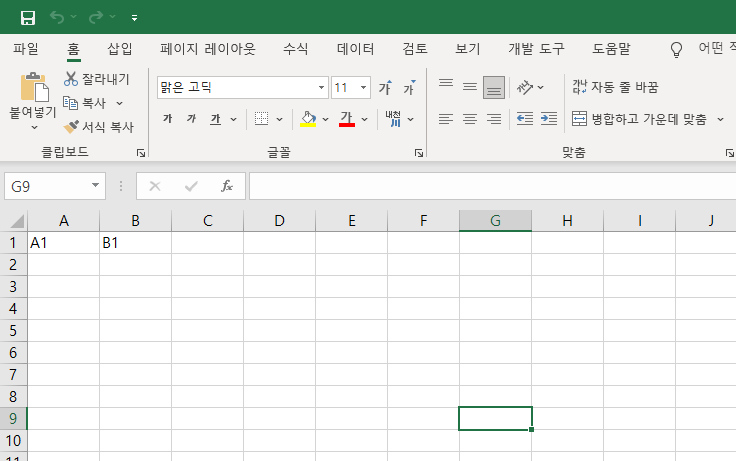Image resolution: width=736 pixels, height=461 pixels.
Task: Click increase indent icon
Action: 549,119
